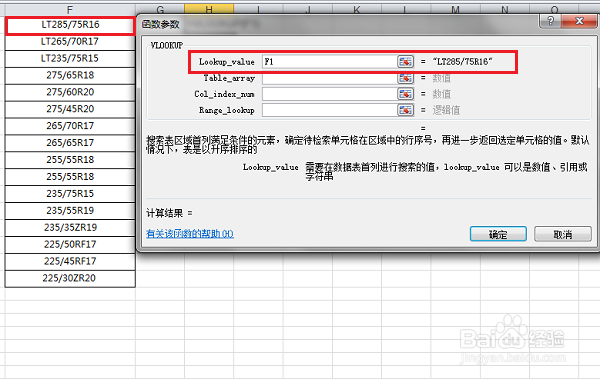
Task: Select column G header
Action: (160, 10)
